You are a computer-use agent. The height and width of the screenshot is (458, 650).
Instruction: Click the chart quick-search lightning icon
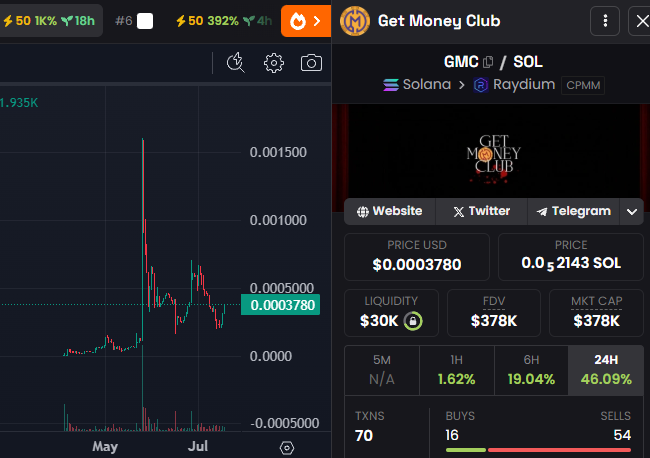(235, 63)
